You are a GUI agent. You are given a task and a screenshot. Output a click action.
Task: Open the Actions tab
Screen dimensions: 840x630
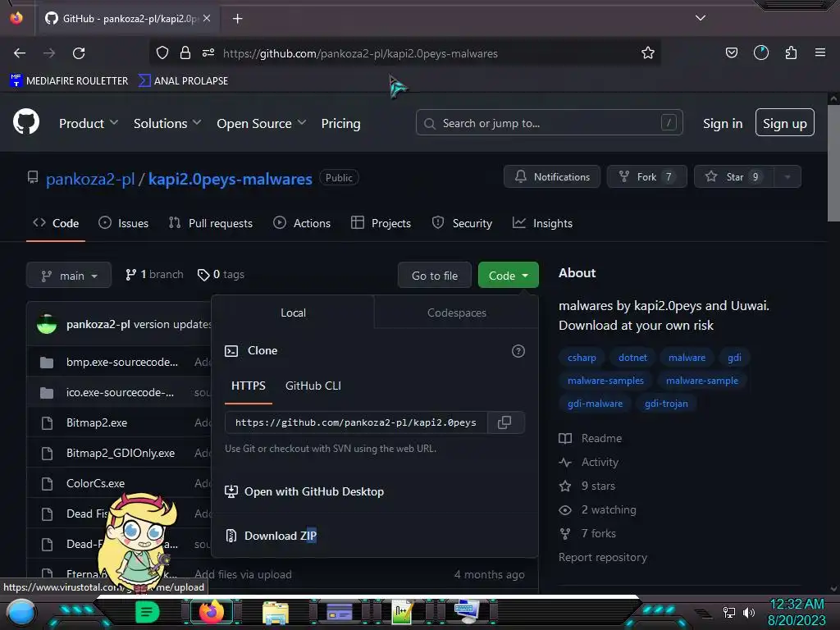302,223
